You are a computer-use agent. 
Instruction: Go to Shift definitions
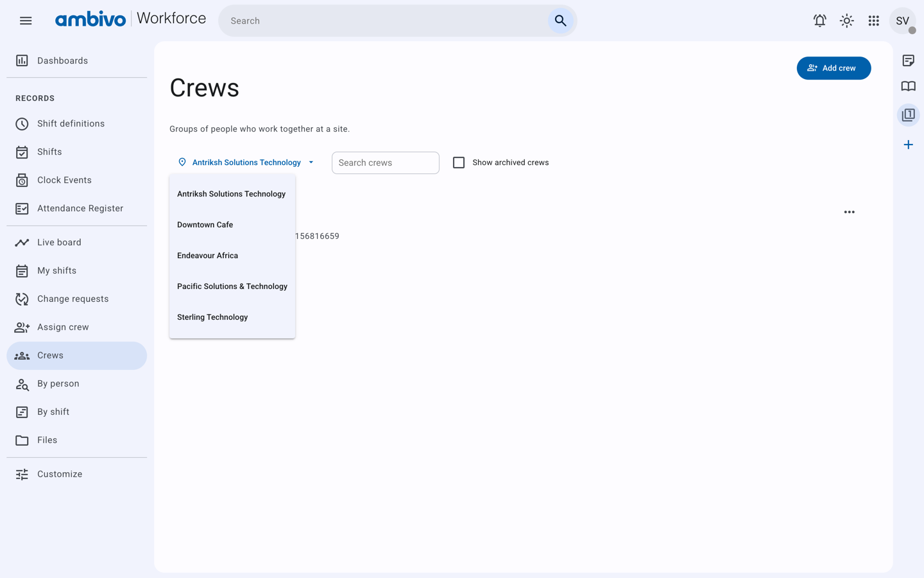(77, 123)
